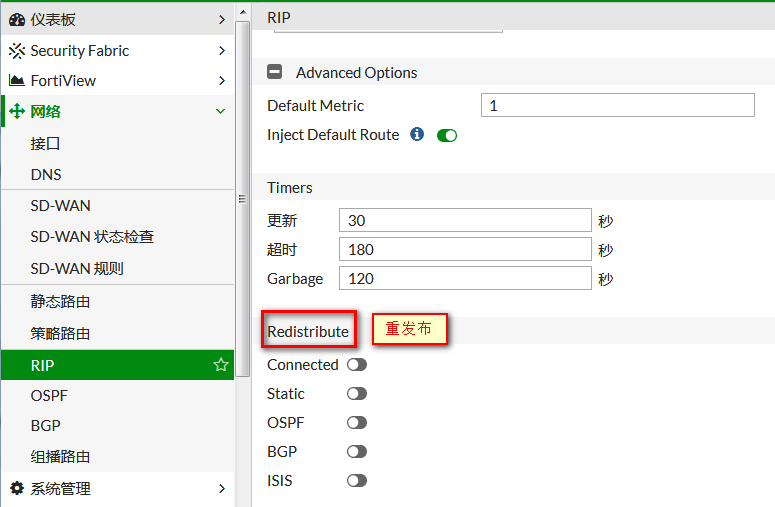This screenshot has width=775, height=507.
Task: Enable OSPF redistribution toggle
Action: [357, 423]
